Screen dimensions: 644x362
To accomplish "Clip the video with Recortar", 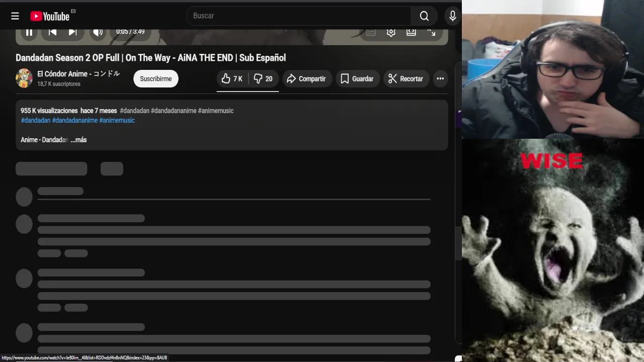I will (x=406, y=79).
